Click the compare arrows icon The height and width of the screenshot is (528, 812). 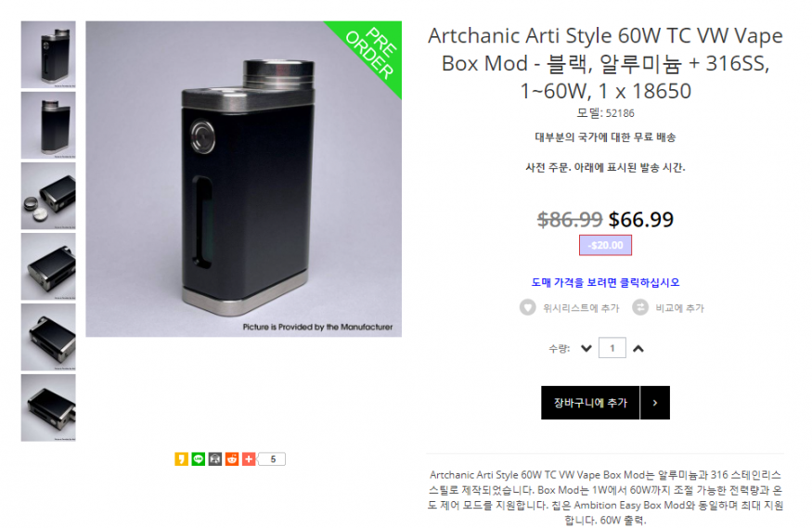click(640, 307)
